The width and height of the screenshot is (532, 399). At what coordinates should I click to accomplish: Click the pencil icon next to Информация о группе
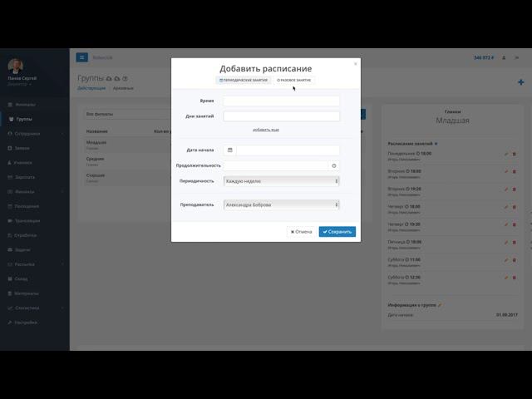pos(440,305)
